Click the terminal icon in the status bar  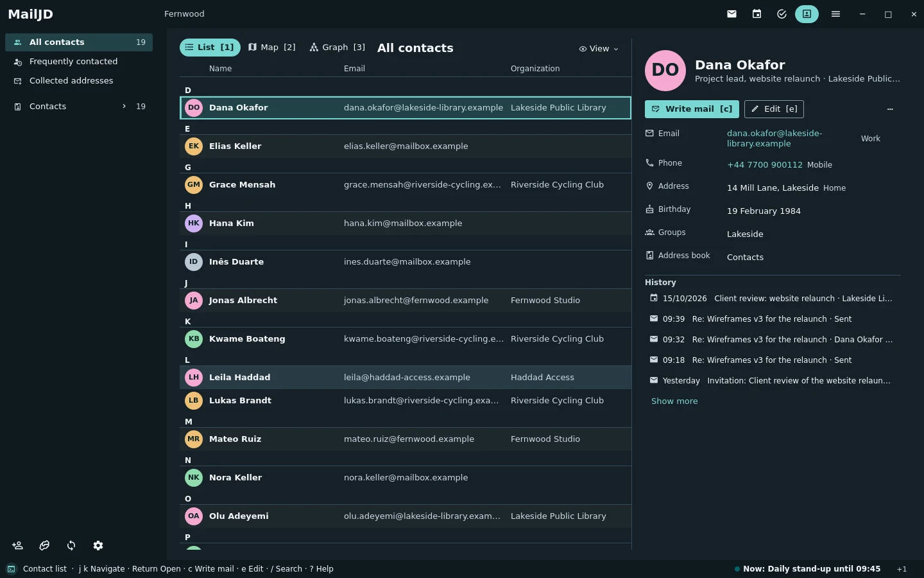click(12, 569)
